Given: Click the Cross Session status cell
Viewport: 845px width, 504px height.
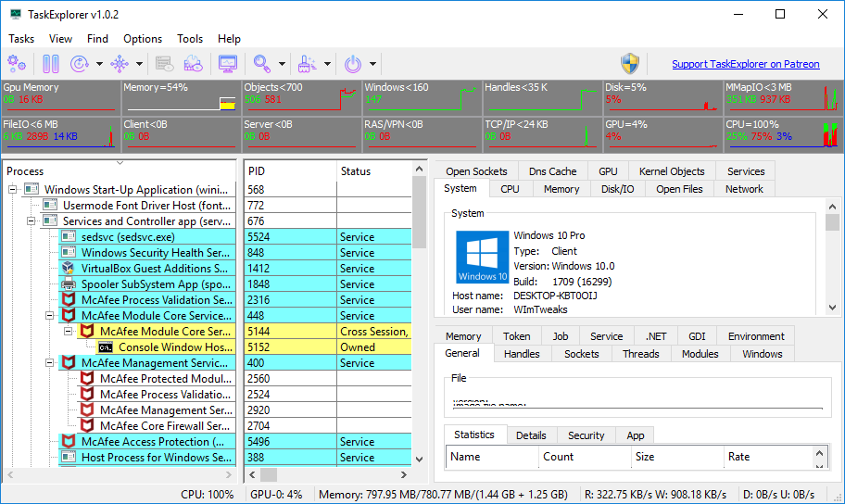Looking at the screenshot, I should coord(374,332).
